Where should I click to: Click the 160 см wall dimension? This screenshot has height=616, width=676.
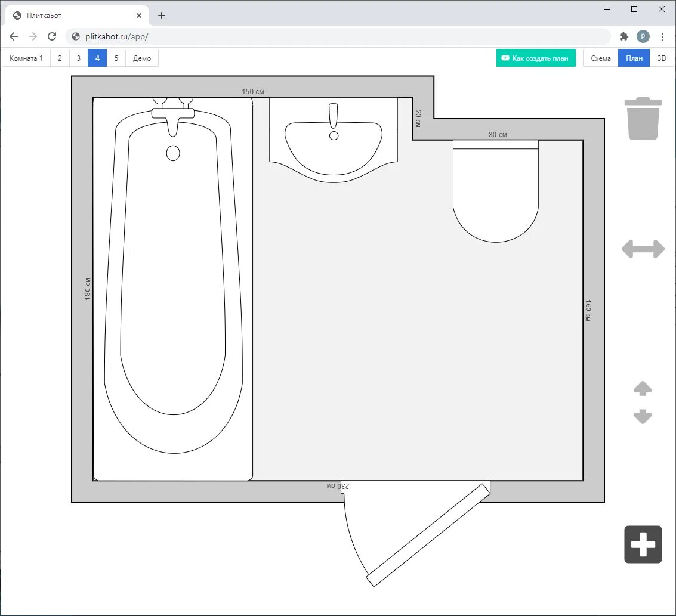[x=588, y=310]
